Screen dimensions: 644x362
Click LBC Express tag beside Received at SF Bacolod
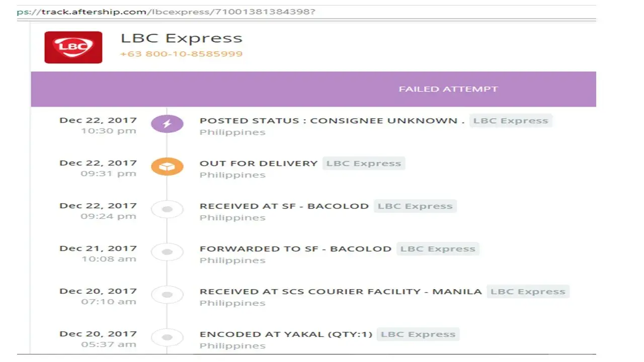(415, 206)
